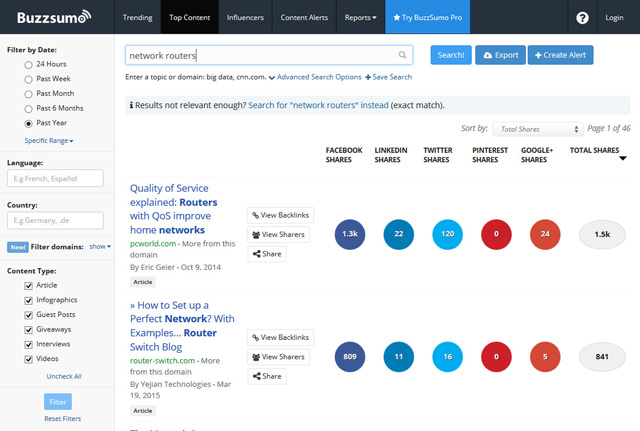Uncheck the Infographics content type

tap(28, 300)
